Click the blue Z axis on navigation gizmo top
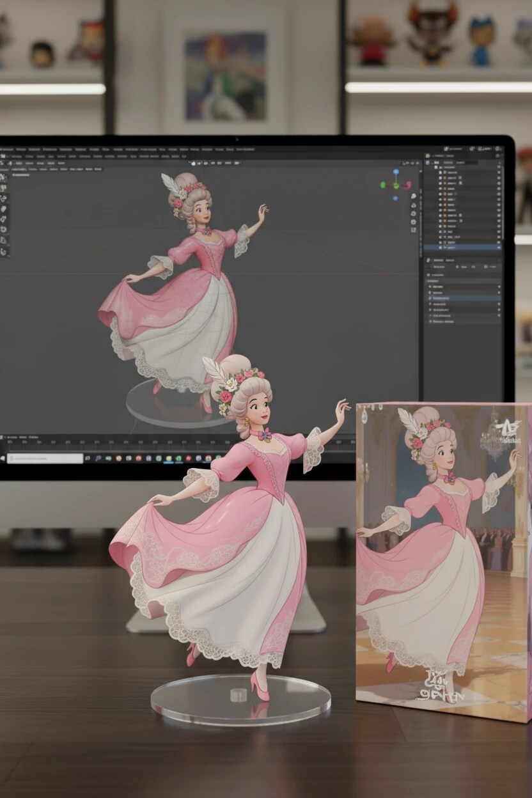The height and width of the screenshot is (798, 532). coord(396,171)
